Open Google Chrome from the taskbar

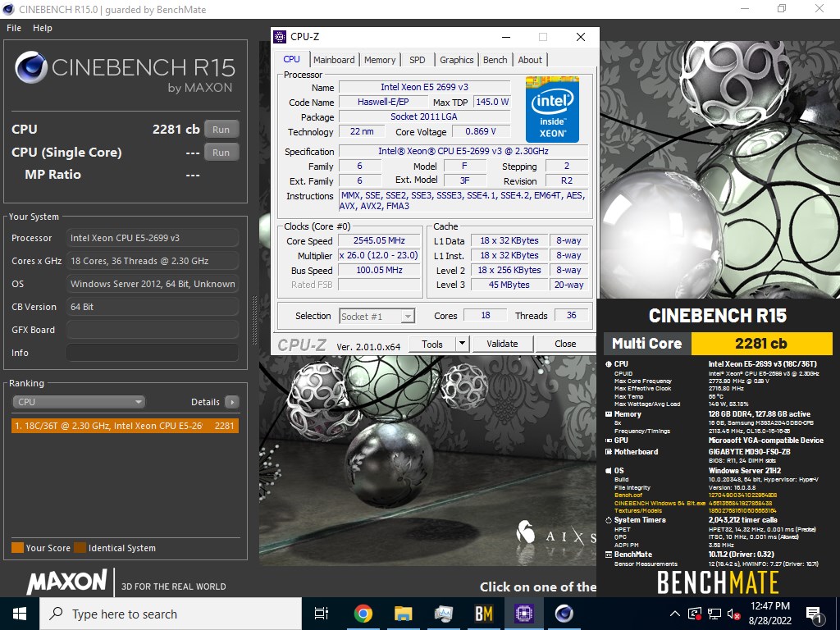coord(363,614)
